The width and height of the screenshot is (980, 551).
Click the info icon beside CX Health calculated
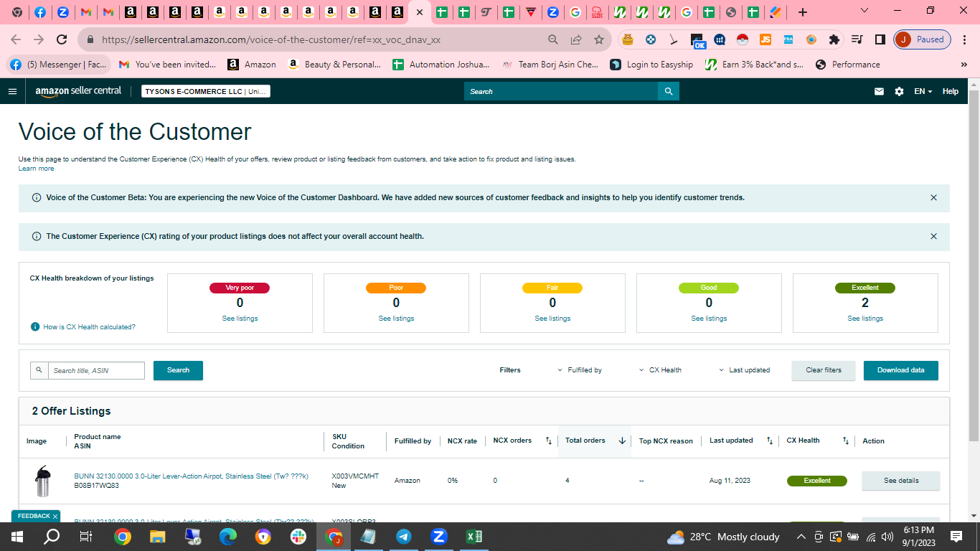tap(35, 326)
